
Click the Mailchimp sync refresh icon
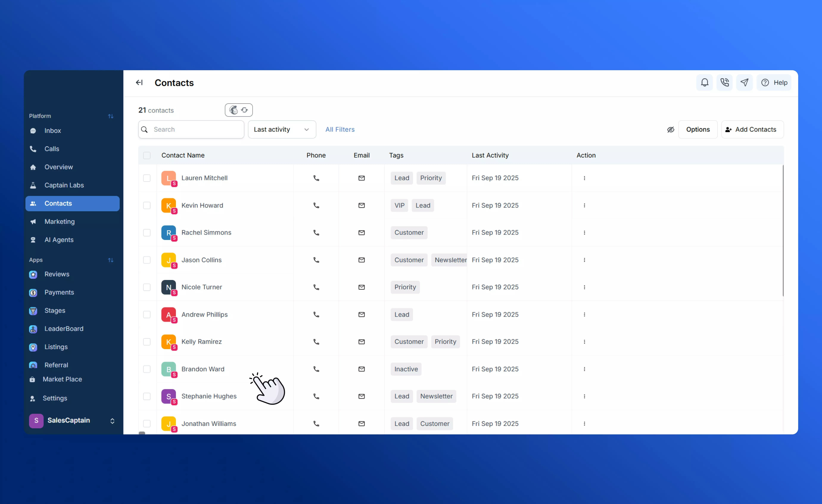click(x=244, y=110)
